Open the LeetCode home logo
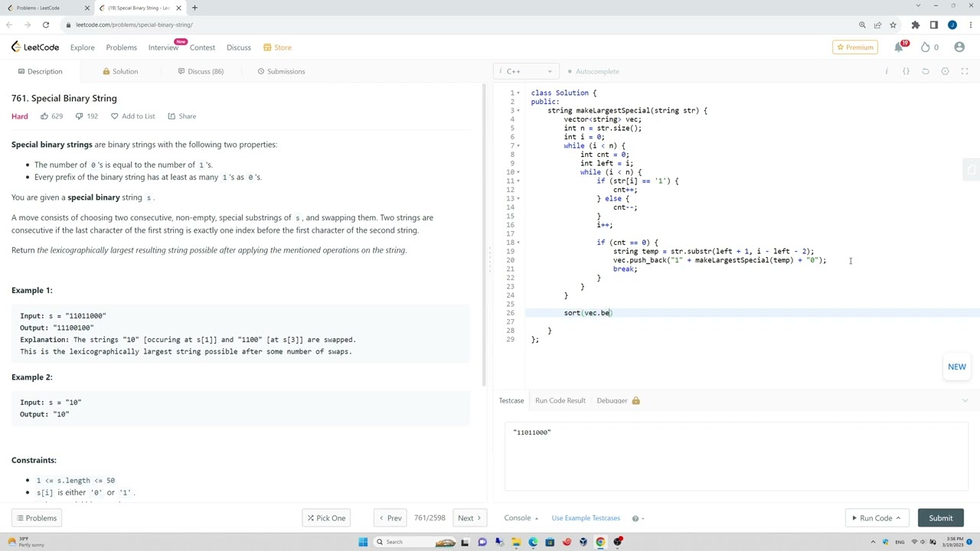The height and width of the screenshot is (551, 980). pos(35,47)
